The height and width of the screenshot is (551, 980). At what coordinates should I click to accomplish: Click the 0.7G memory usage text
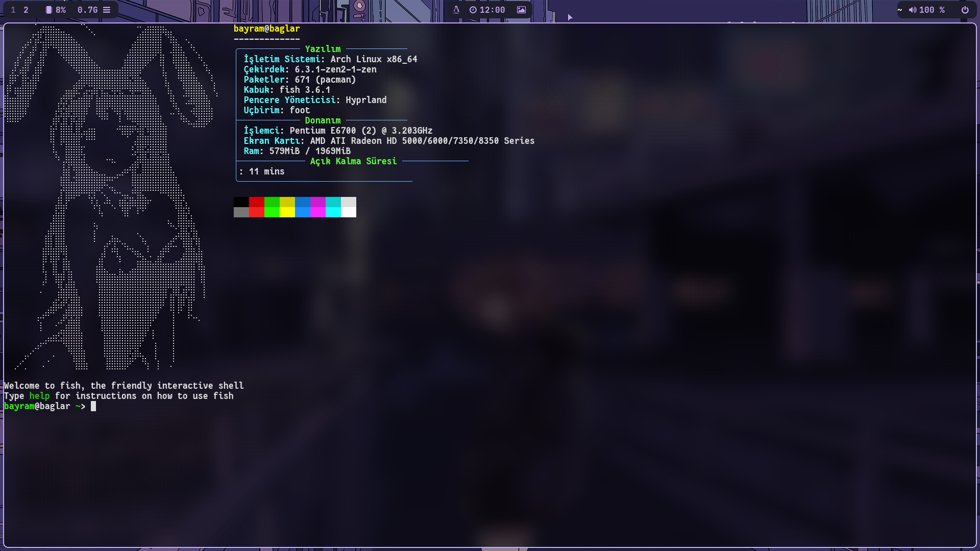87,10
